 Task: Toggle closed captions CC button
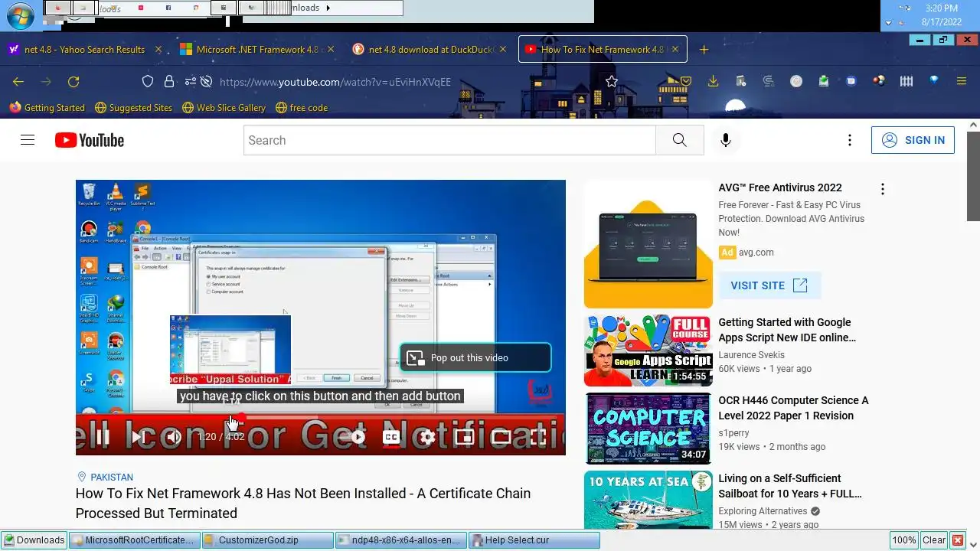pyautogui.click(x=391, y=437)
